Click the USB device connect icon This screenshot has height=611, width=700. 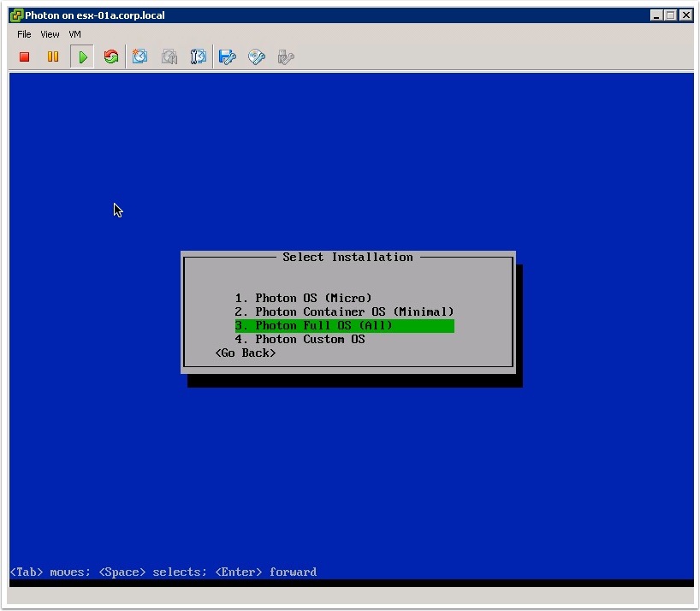tap(286, 57)
